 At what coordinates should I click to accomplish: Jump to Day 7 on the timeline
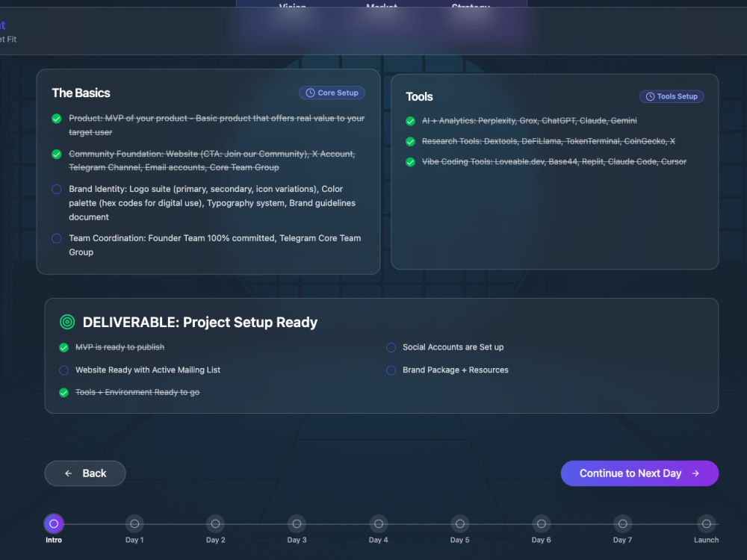[x=623, y=524]
